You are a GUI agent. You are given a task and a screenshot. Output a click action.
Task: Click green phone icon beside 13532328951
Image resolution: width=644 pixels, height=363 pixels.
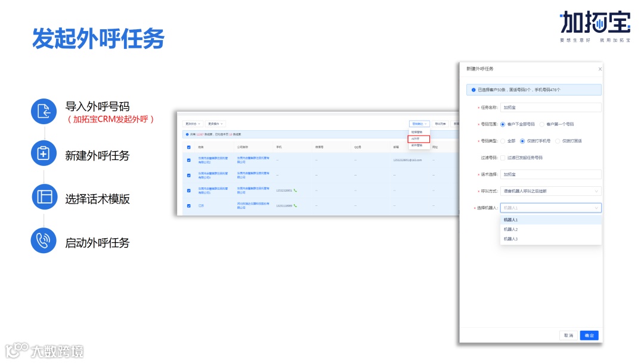coord(295,190)
